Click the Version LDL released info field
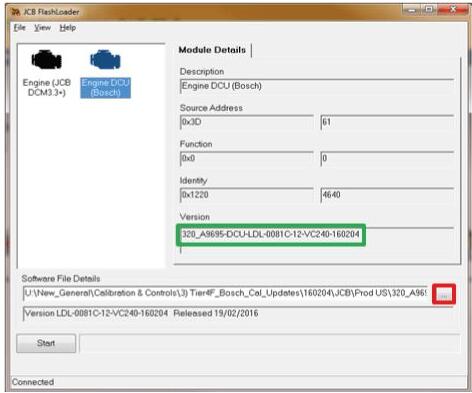Screen dimensions: 472x393 pos(238,314)
